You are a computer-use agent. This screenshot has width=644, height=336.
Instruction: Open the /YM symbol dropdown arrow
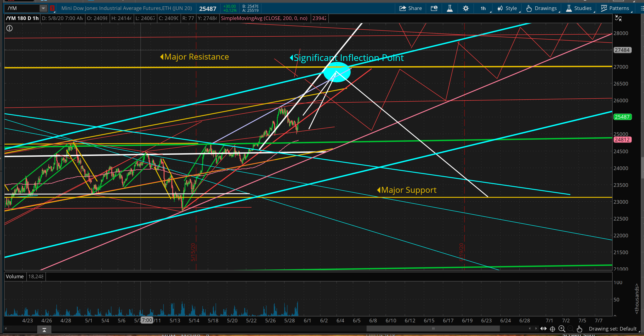[43, 8]
